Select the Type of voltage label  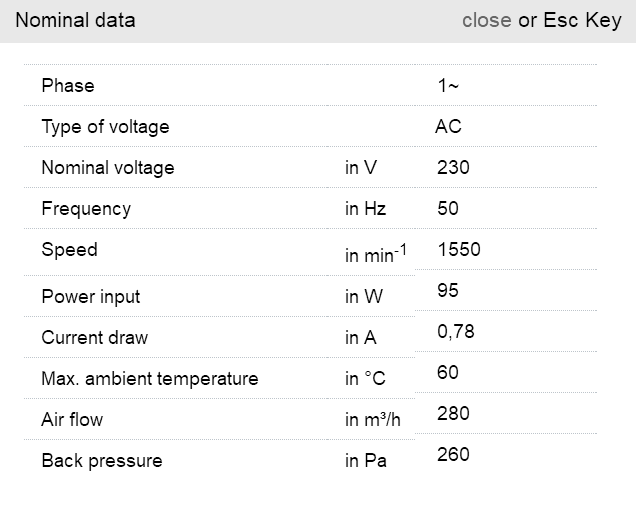(105, 127)
